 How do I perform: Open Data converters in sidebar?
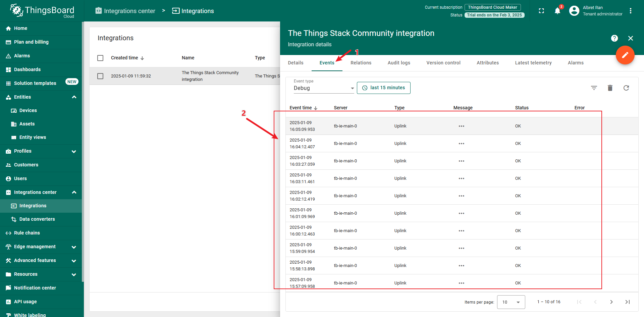point(41,219)
